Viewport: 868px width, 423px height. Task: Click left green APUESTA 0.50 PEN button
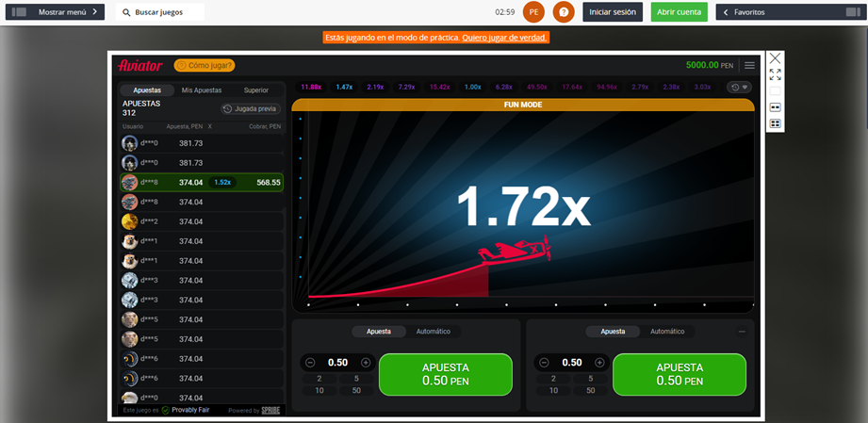point(446,374)
